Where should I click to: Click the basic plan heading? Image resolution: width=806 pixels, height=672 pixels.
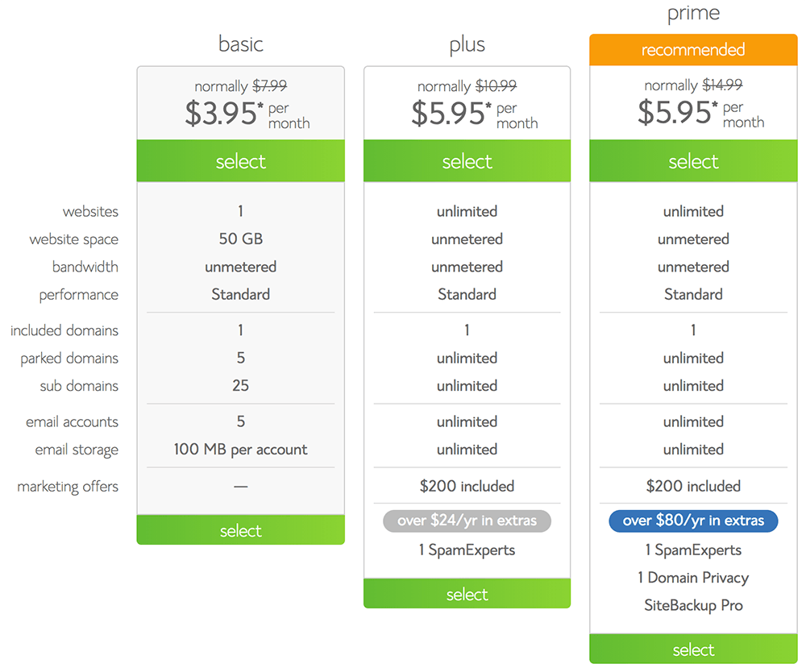(x=240, y=44)
